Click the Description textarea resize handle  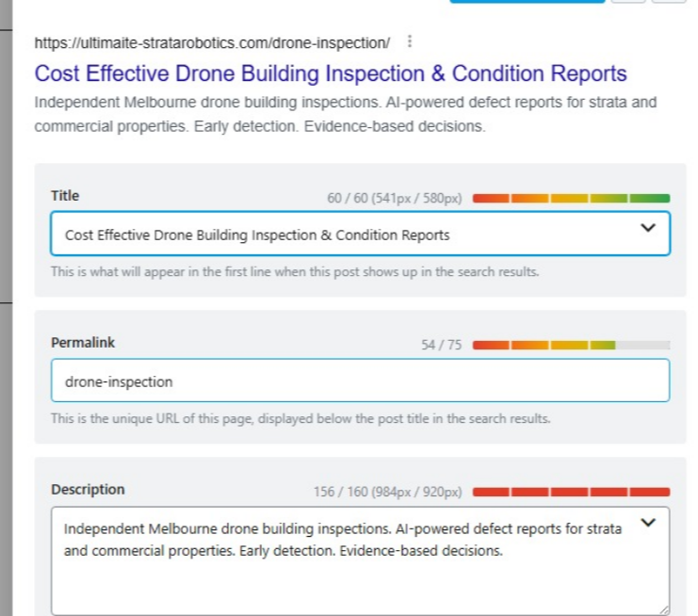[664, 610]
